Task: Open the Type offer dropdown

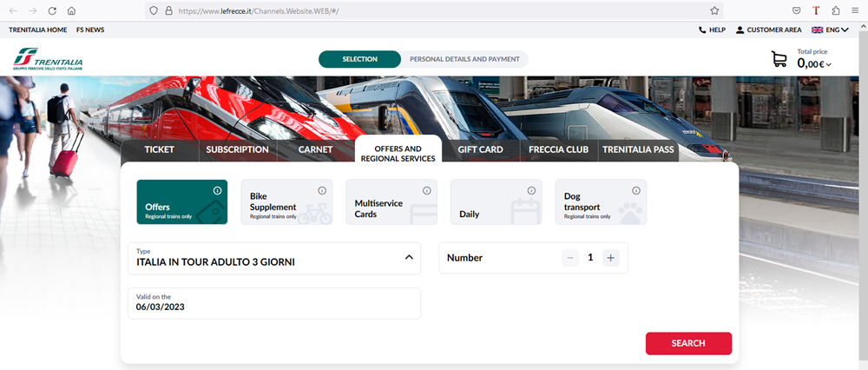Action: [274, 258]
